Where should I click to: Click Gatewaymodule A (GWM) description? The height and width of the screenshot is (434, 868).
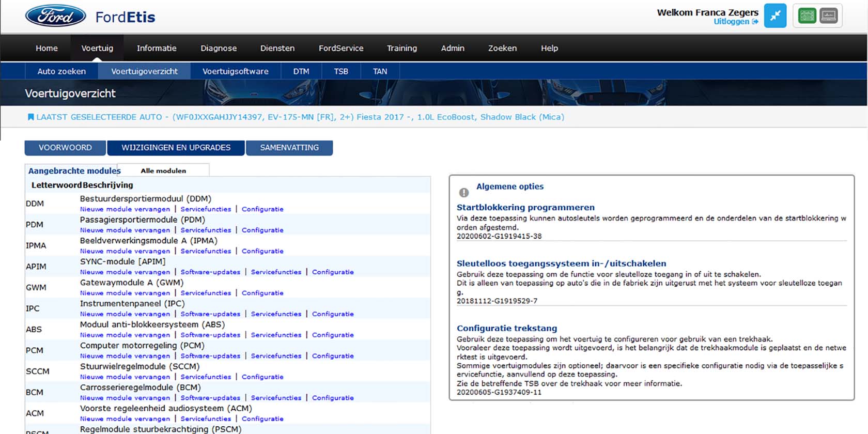point(132,283)
